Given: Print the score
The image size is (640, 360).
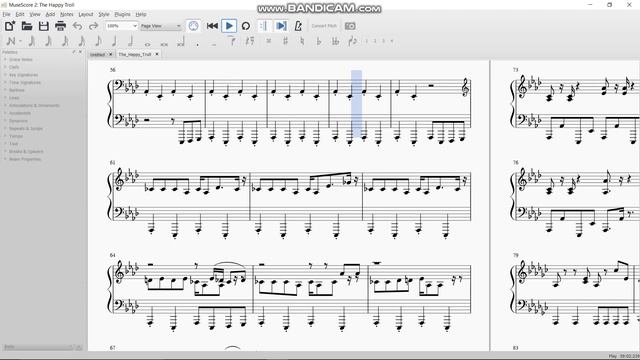Looking at the screenshot, I should 60,26.
